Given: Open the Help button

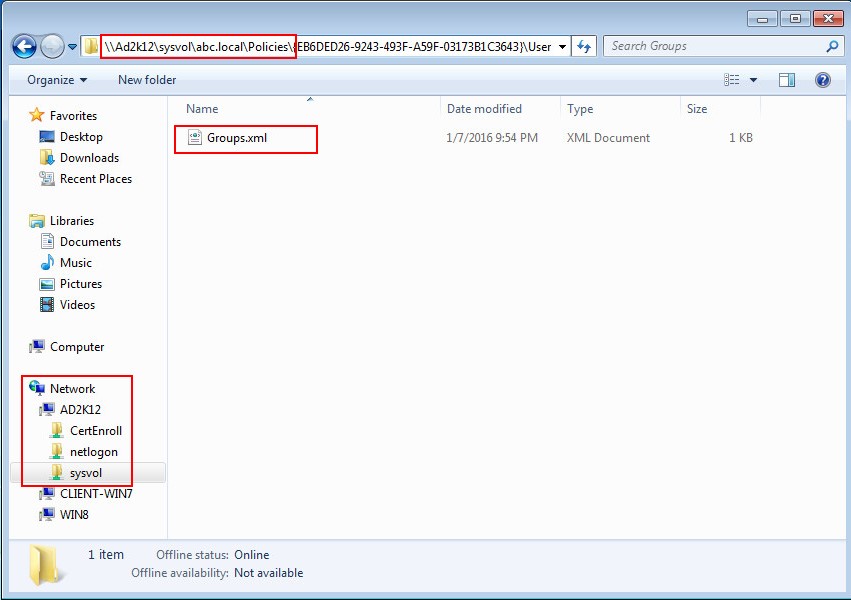Looking at the screenshot, I should click(x=823, y=80).
